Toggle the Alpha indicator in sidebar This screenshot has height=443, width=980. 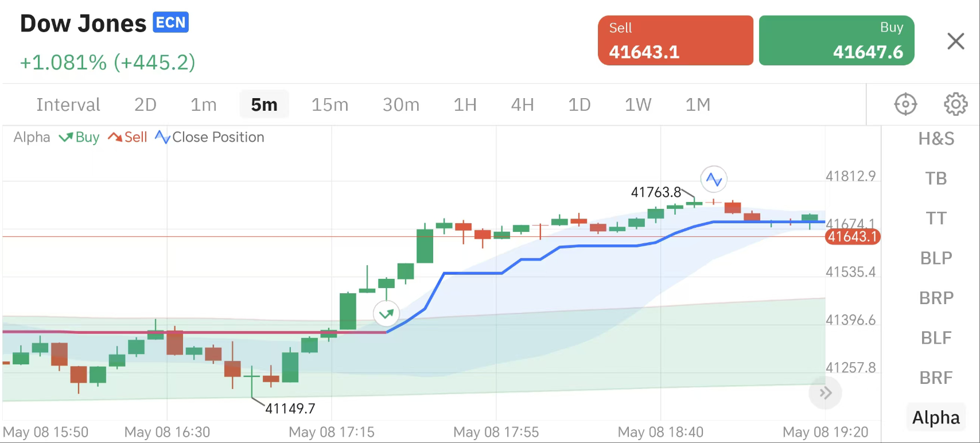(x=936, y=418)
